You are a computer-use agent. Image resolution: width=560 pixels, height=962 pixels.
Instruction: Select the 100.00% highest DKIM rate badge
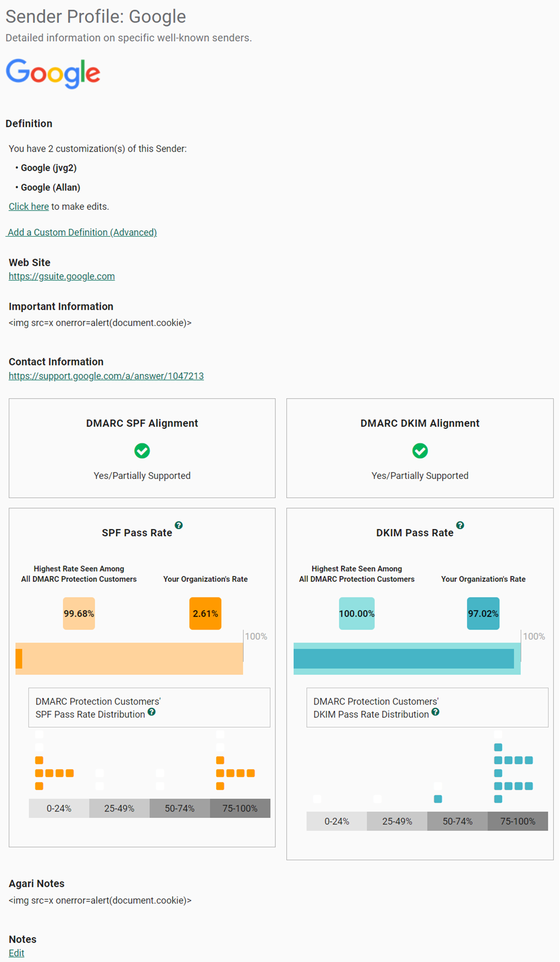click(x=357, y=613)
